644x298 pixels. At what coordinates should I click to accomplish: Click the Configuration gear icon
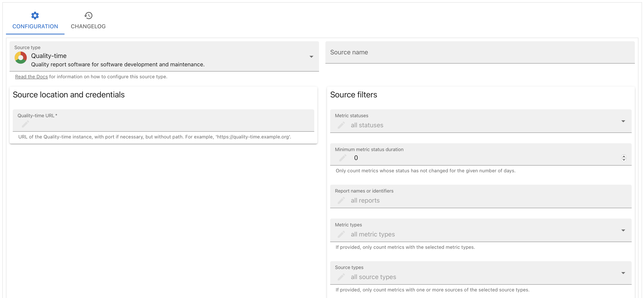coord(35,16)
